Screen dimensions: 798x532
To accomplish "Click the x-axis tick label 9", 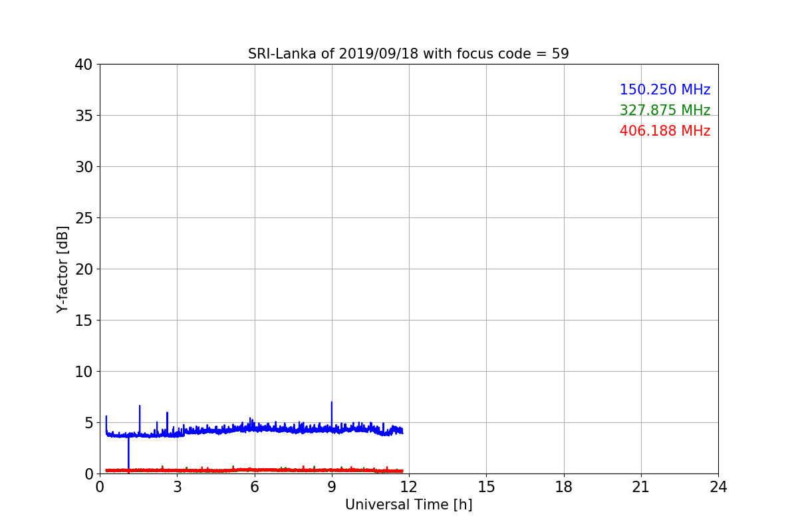I will coord(332,487).
